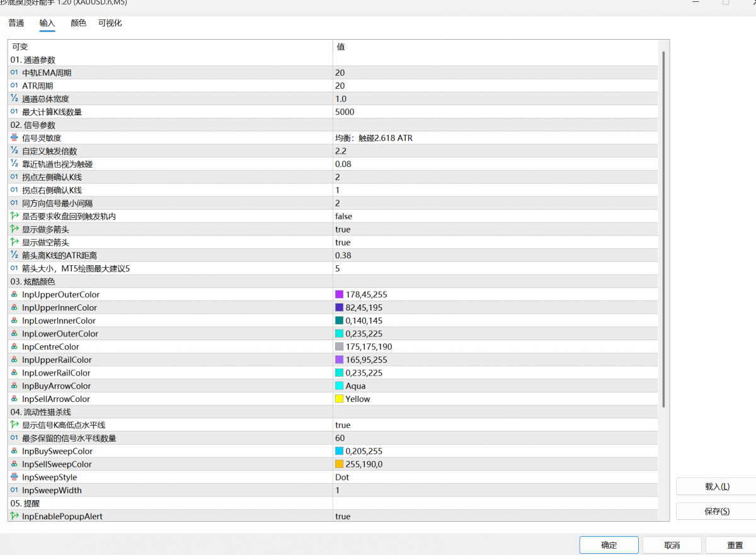The image size is (756, 555).
Task: Click the vertical scrollbar of the parameter list
Action: [663, 229]
